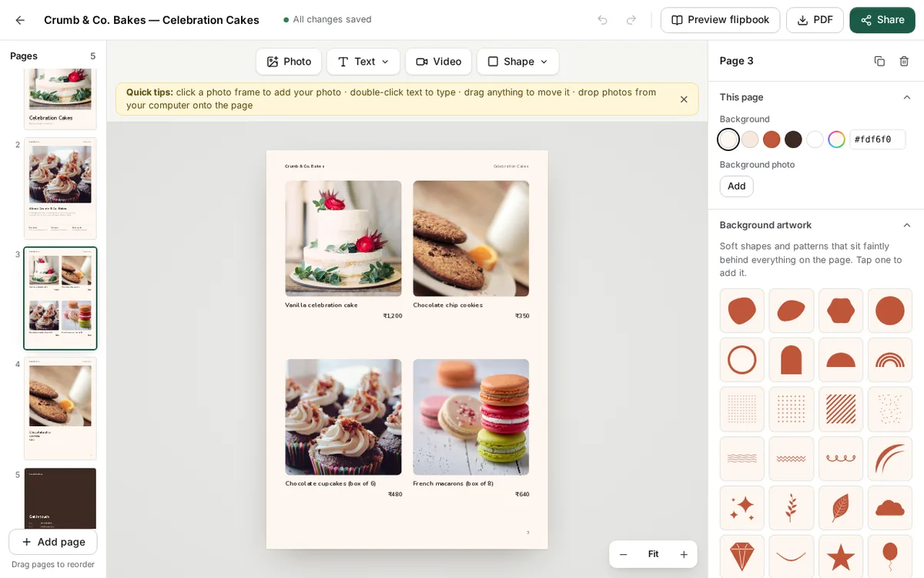Click the 'Crumb & Co. Bakes' page header
This screenshot has height=578, width=924.
[x=304, y=166]
